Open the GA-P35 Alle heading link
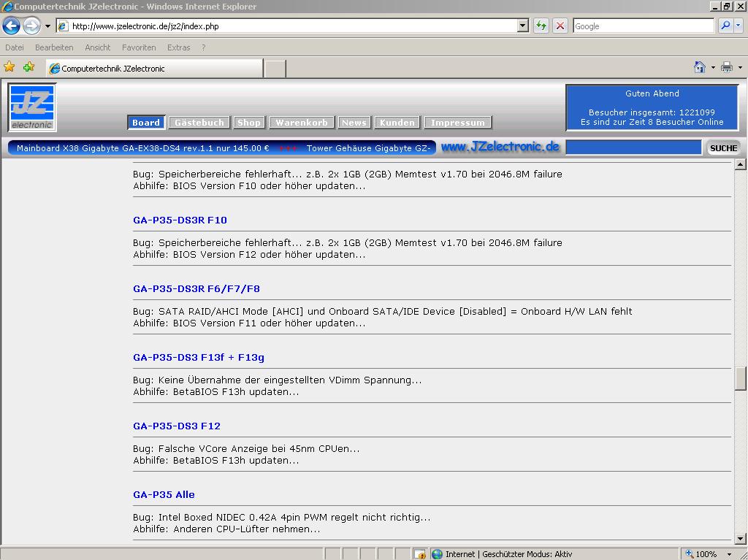Viewport: 748px width, 560px height. click(x=164, y=495)
